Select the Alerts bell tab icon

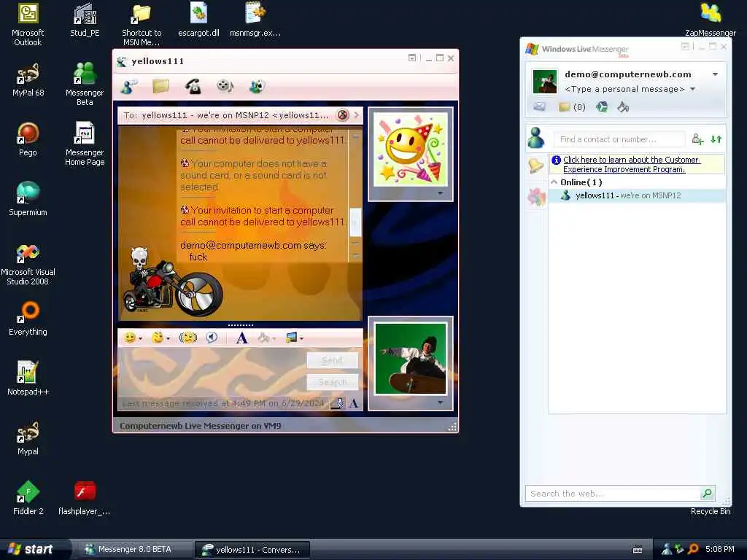coord(536,166)
